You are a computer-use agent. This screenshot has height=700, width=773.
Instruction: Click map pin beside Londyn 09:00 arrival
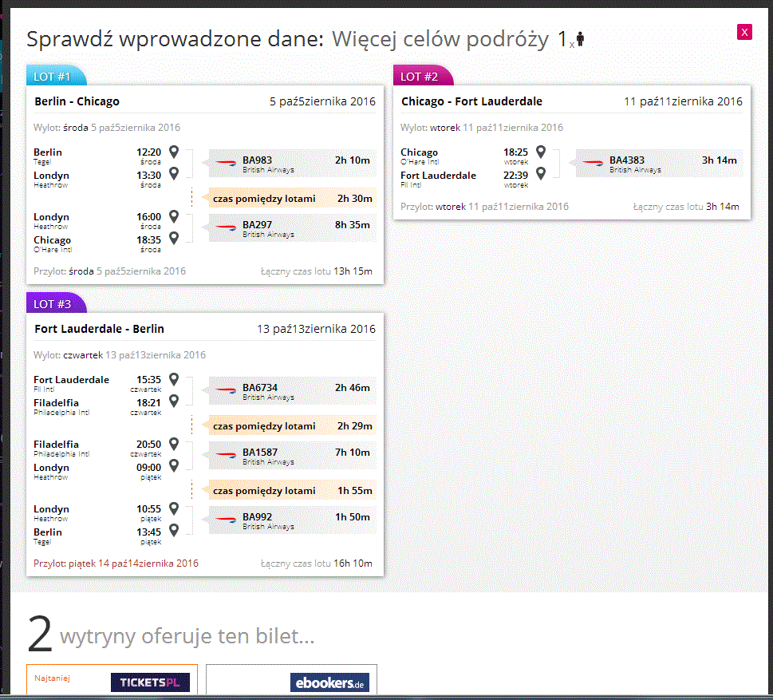point(174,465)
